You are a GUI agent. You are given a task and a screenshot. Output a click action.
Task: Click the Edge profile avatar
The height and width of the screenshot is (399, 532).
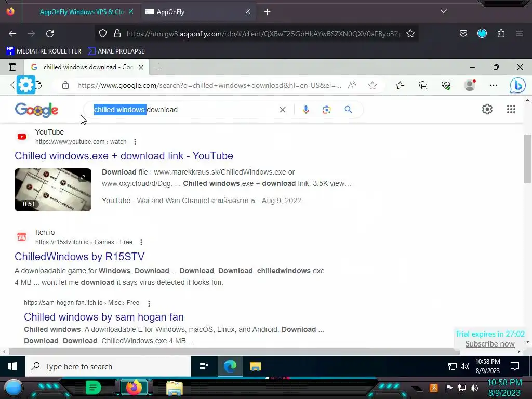(x=470, y=85)
